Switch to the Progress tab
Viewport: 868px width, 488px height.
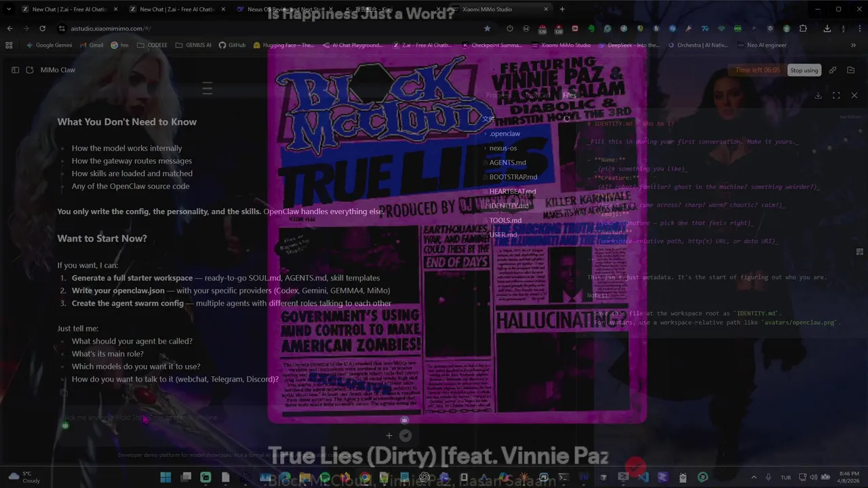point(498,96)
